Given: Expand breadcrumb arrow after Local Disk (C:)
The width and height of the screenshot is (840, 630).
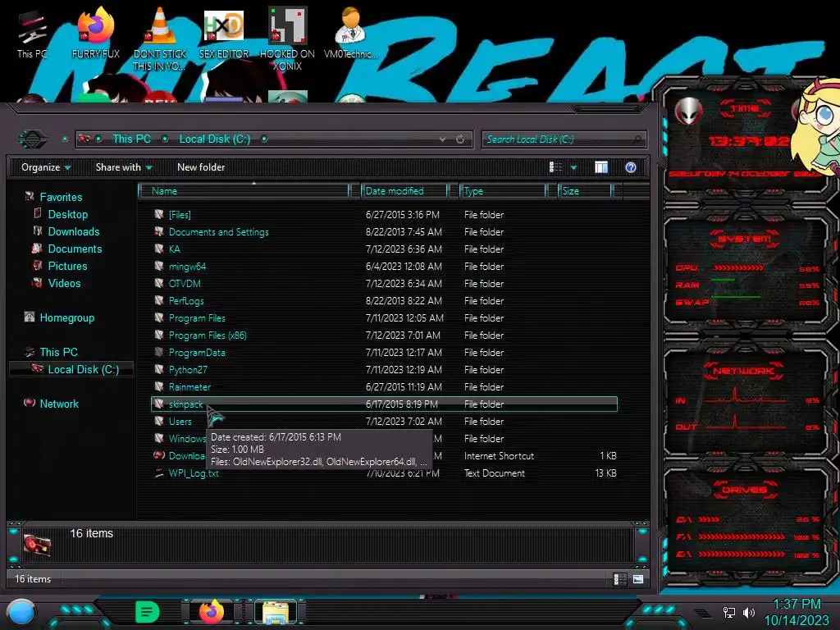Looking at the screenshot, I should pos(263,139).
